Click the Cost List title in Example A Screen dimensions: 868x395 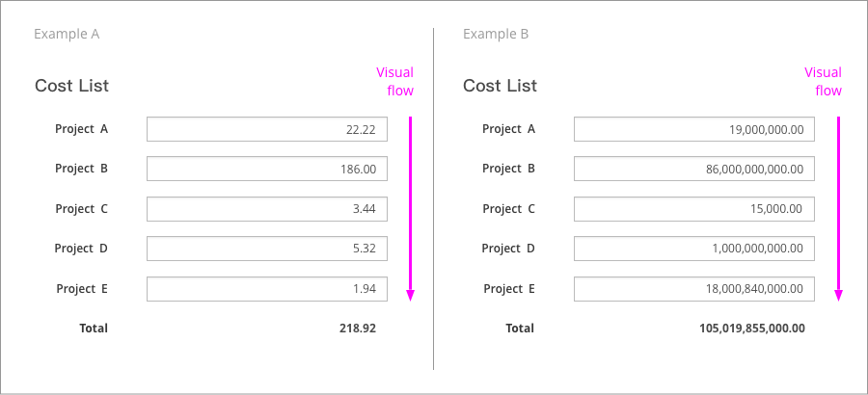click(72, 86)
